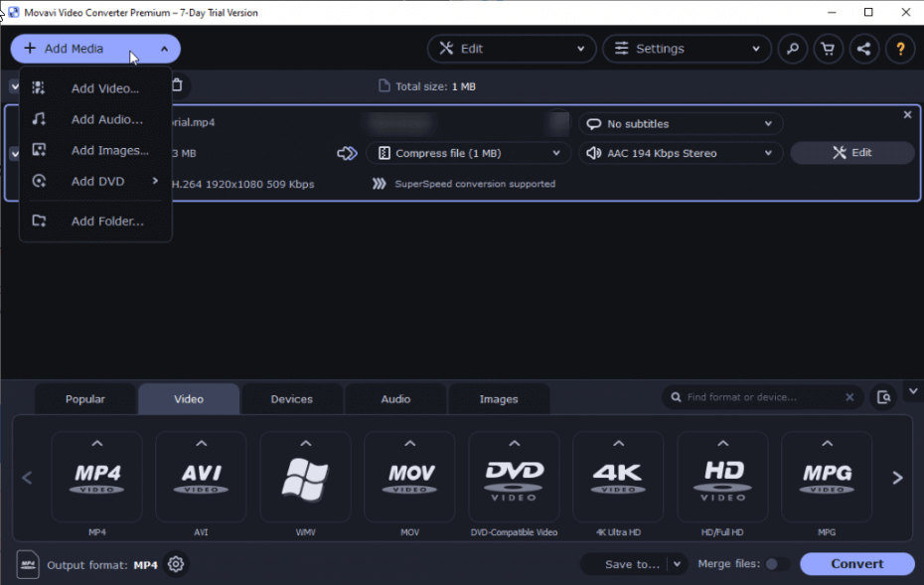Click the H.264 1920x1080 509 Kbps info text

pos(242,185)
